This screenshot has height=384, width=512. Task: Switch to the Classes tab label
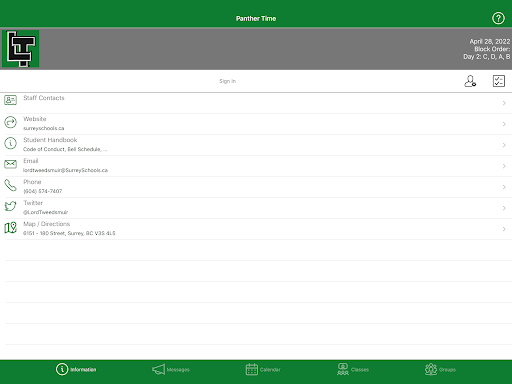tap(360, 369)
